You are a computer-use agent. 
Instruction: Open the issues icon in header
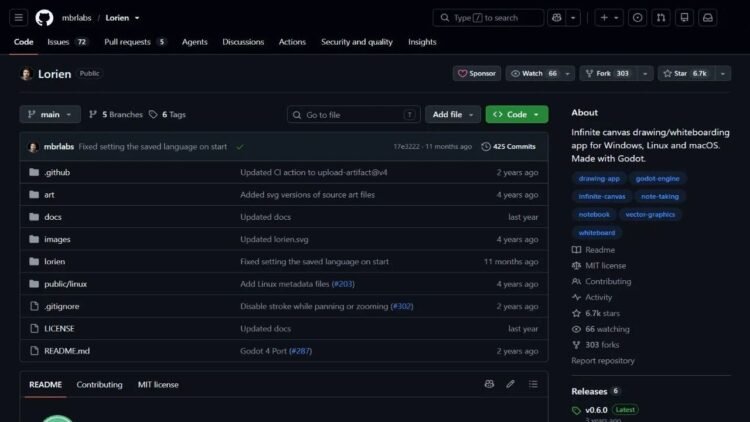pos(638,18)
